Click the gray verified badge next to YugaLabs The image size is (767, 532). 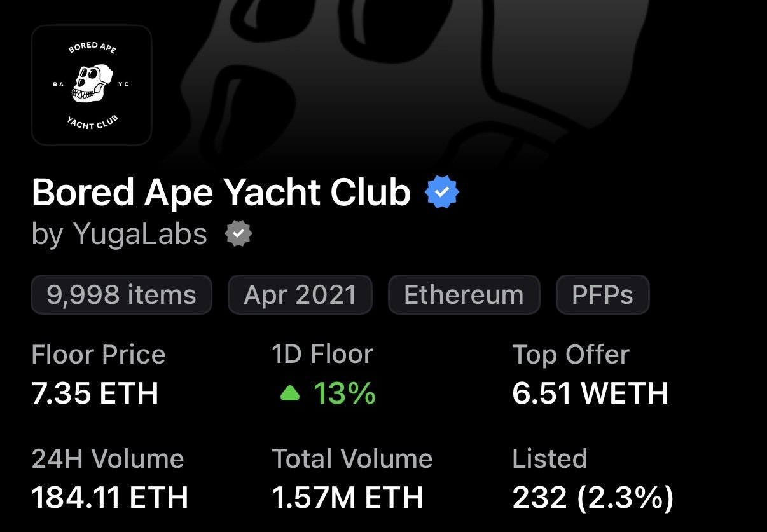(238, 235)
